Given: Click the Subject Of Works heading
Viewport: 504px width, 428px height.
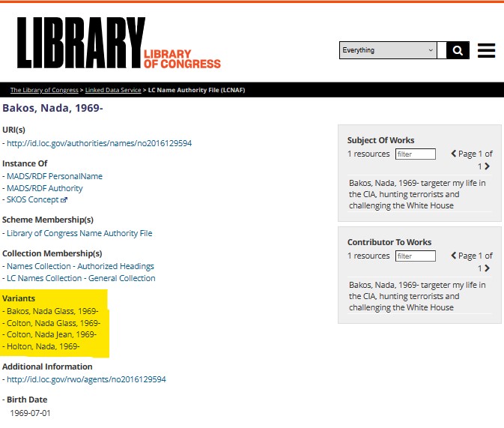Looking at the screenshot, I should tap(381, 140).
